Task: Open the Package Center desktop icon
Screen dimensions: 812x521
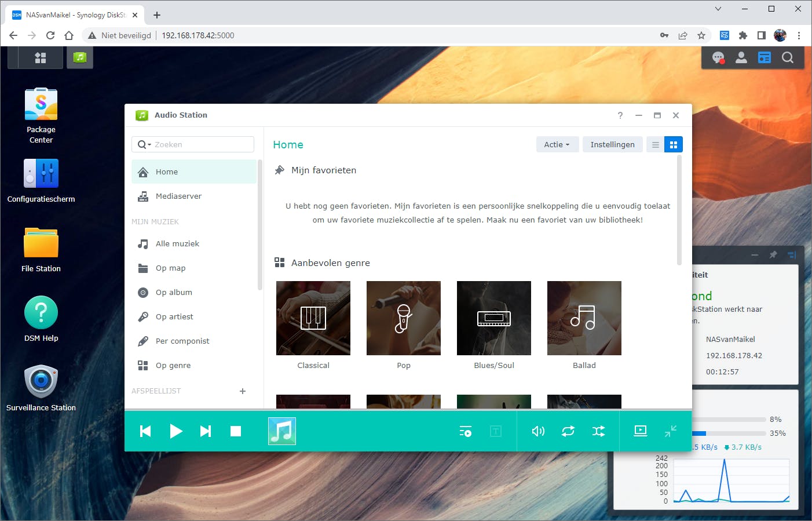Action: (x=41, y=116)
